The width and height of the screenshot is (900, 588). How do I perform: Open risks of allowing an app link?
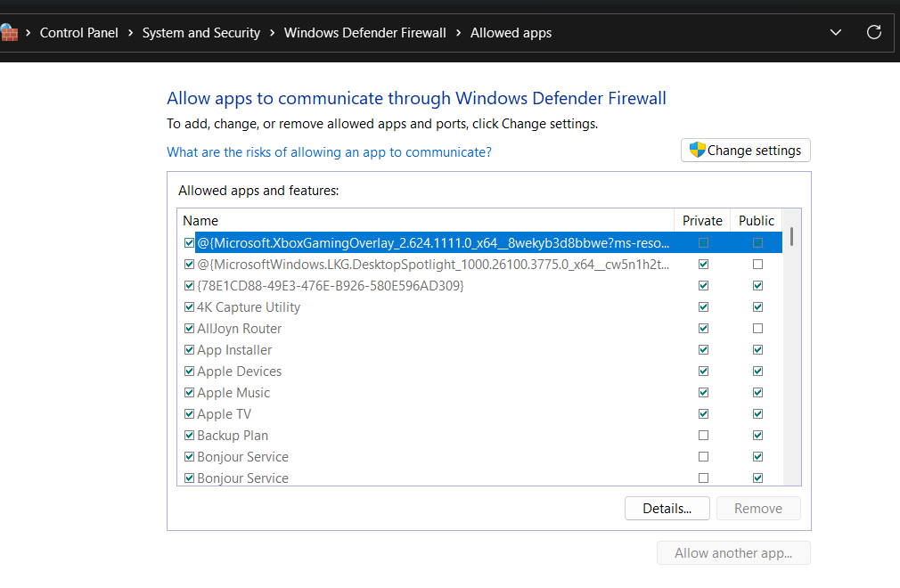tap(329, 152)
